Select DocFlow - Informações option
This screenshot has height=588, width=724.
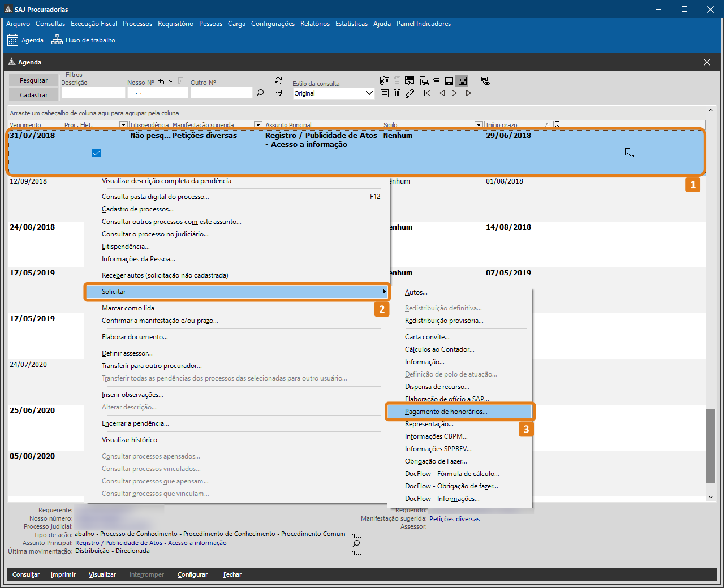(x=442, y=499)
